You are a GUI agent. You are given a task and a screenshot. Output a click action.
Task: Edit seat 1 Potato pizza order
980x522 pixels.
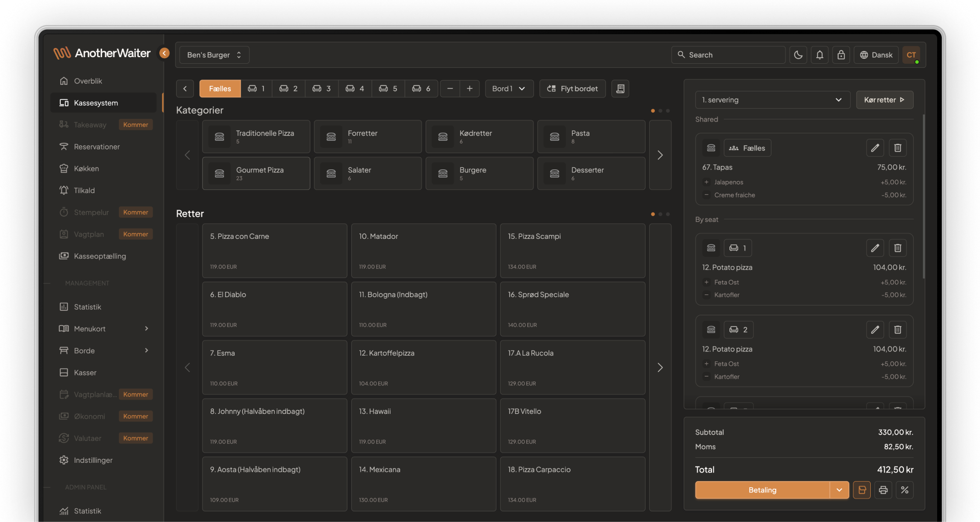pyautogui.click(x=875, y=248)
